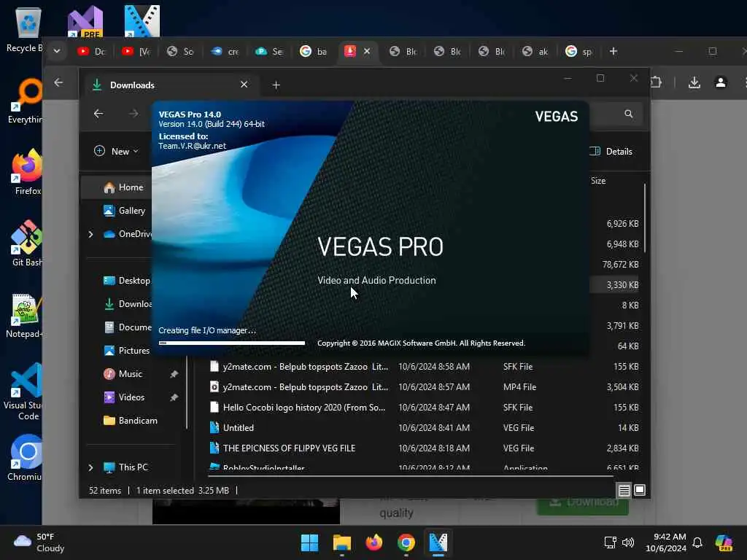This screenshot has width=747, height=560.
Task: Launch Firefox from desktop shortcut
Action: tap(27, 172)
